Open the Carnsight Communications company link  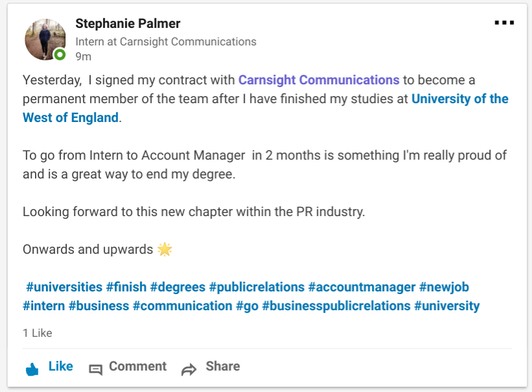tap(319, 80)
